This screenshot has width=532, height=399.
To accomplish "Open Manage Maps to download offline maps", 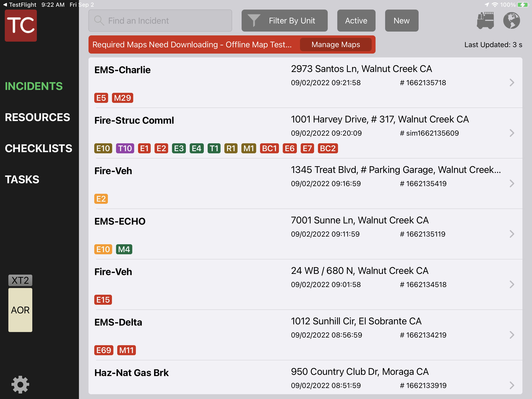I will (336, 44).
